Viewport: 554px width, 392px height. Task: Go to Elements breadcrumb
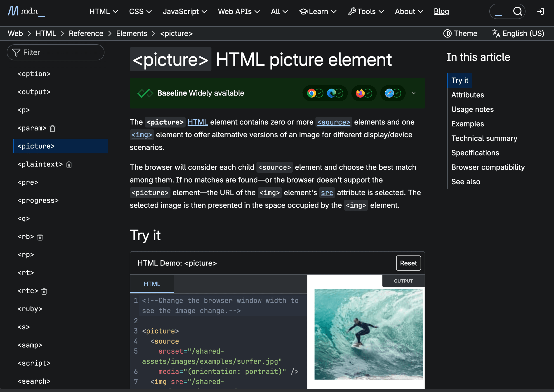132,33
